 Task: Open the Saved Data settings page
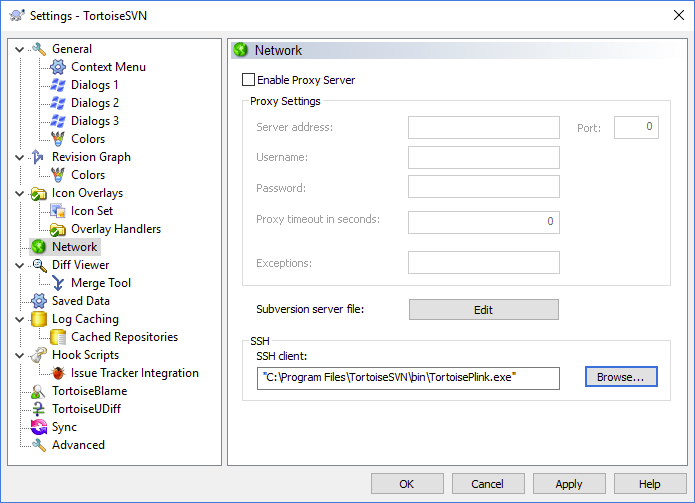click(80, 301)
